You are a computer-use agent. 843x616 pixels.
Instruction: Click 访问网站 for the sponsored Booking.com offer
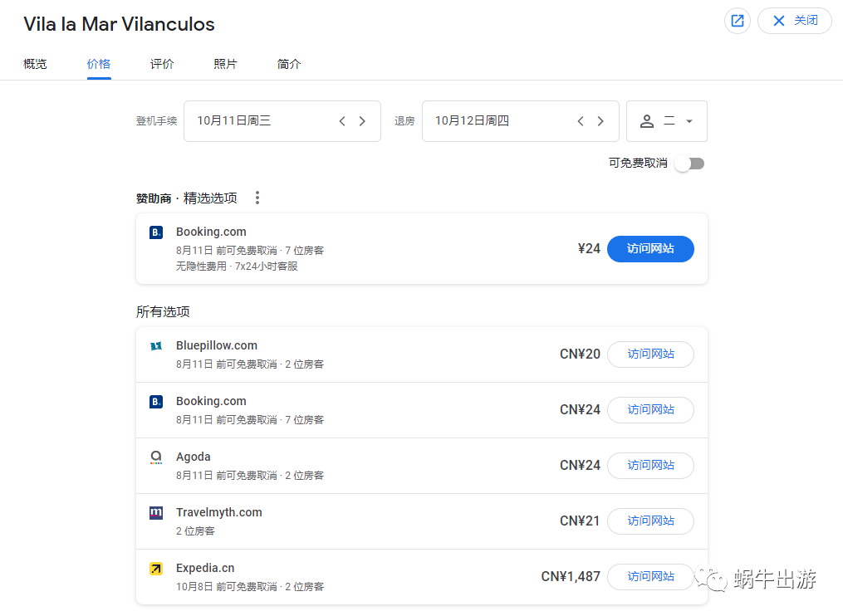(650, 248)
